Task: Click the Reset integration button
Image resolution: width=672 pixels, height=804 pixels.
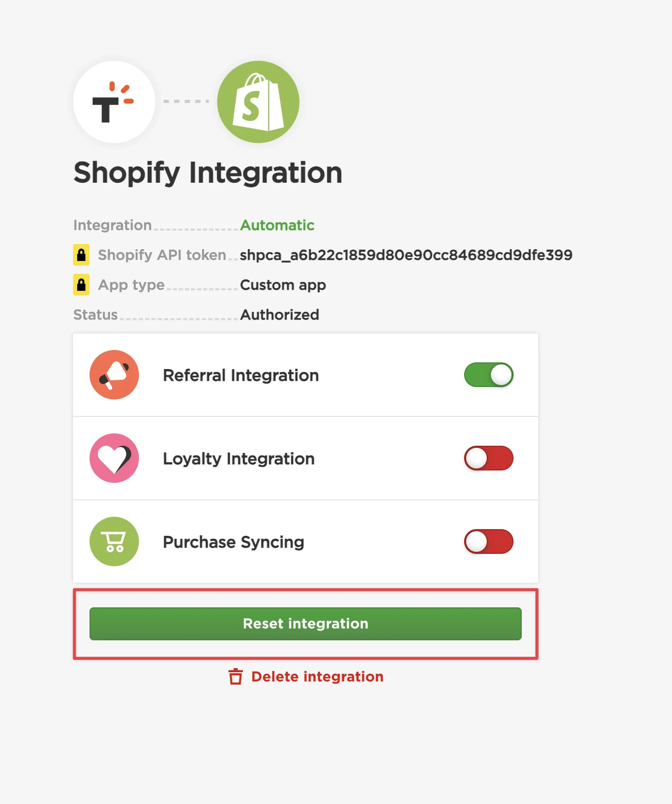Action: (306, 624)
